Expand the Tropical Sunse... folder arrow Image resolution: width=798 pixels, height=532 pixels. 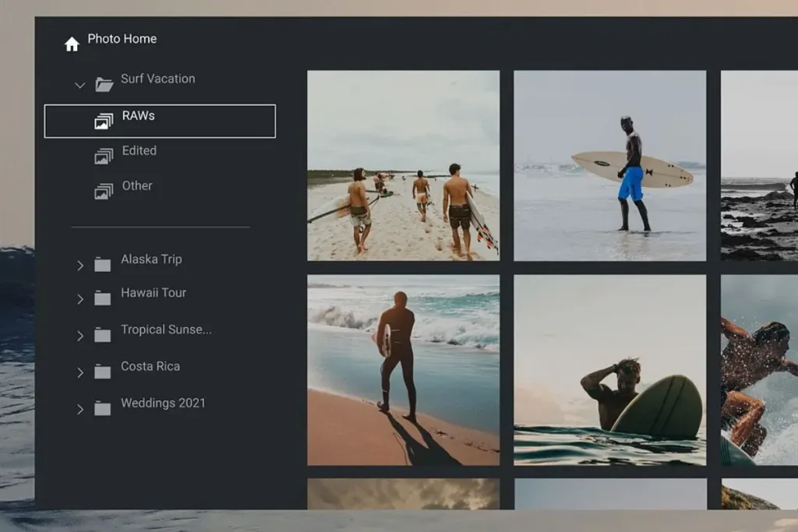[x=79, y=336]
